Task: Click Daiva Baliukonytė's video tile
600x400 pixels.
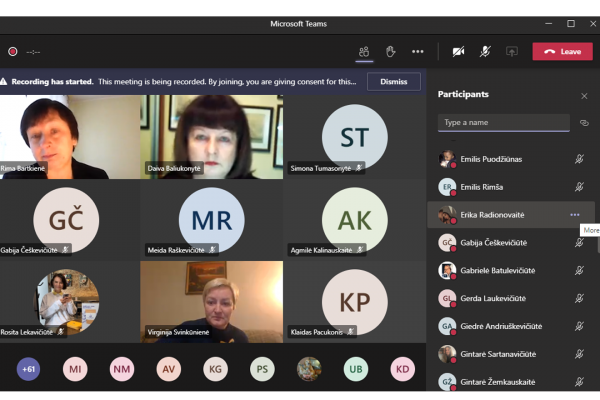Action: (x=212, y=137)
